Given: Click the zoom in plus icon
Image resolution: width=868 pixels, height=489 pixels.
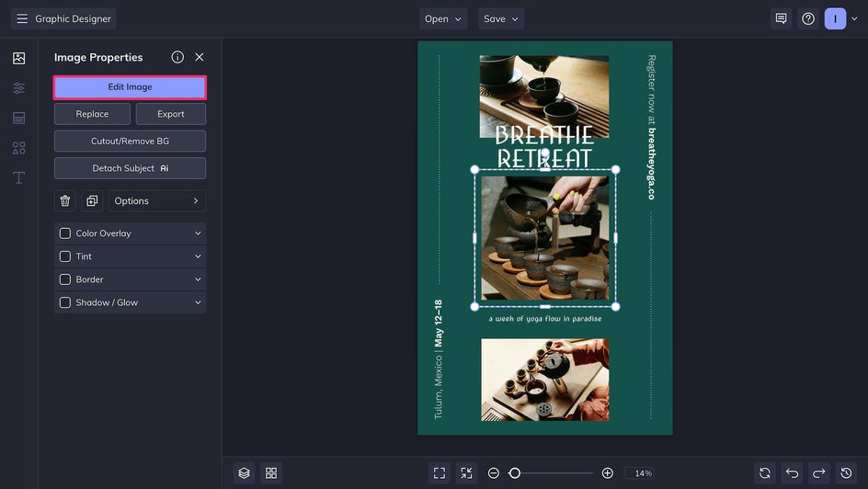Looking at the screenshot, I should point(607,472).
